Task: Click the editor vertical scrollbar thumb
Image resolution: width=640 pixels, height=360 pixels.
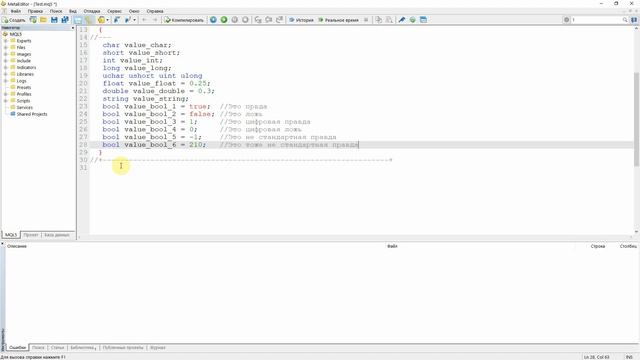Action: point(636,119)
